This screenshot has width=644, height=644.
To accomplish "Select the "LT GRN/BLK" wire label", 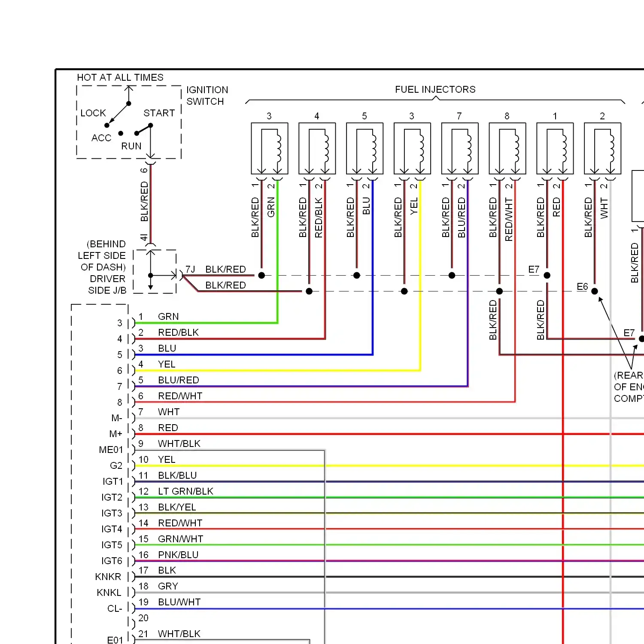I will click(x=185, y=491).
